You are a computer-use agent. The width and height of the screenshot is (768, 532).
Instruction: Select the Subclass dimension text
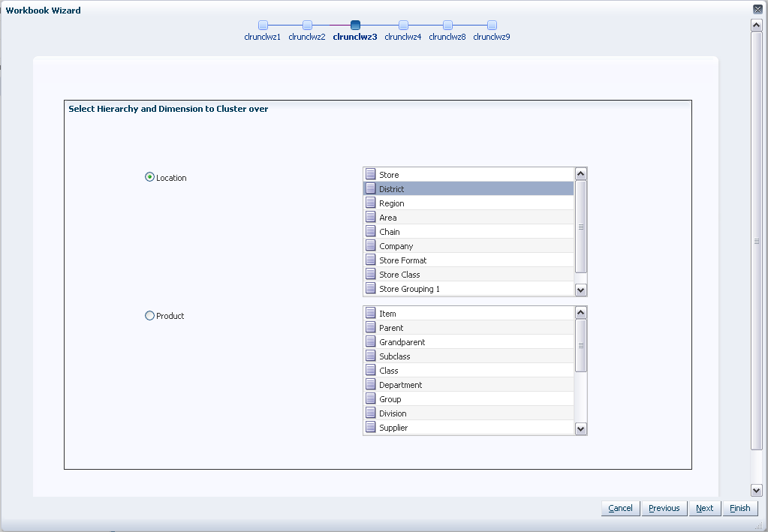(x=394, y=356)
